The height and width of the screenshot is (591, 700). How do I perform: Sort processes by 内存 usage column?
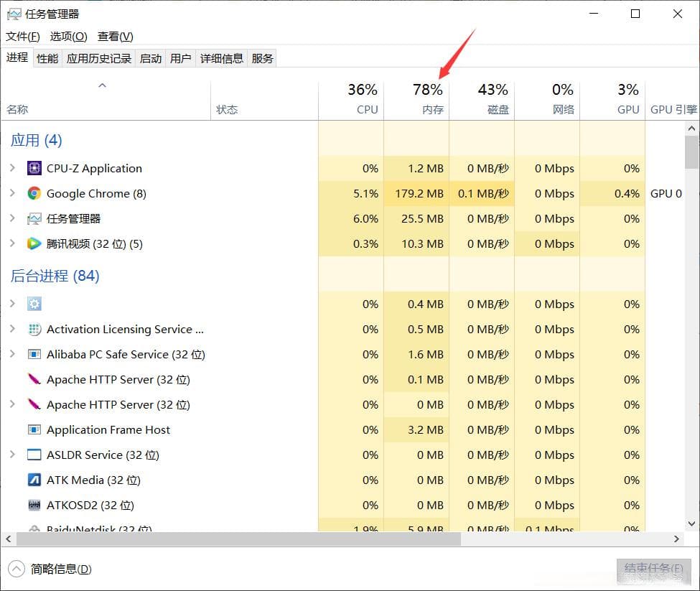pos(416,101)
